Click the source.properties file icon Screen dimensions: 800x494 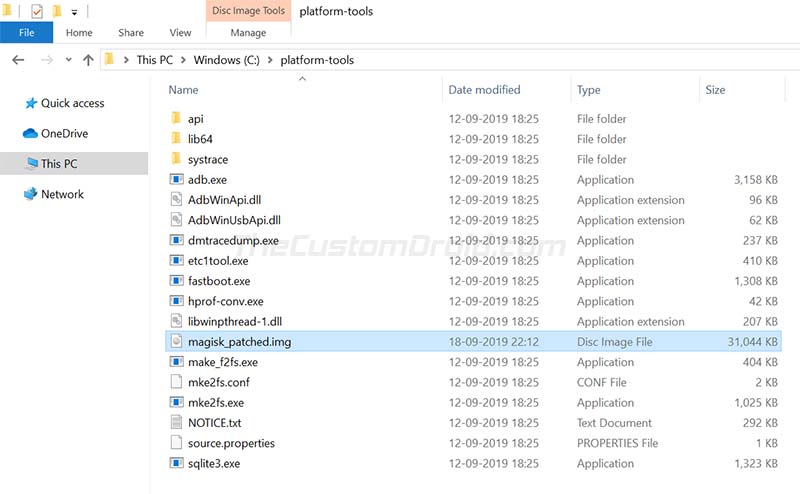click(176, 442)
